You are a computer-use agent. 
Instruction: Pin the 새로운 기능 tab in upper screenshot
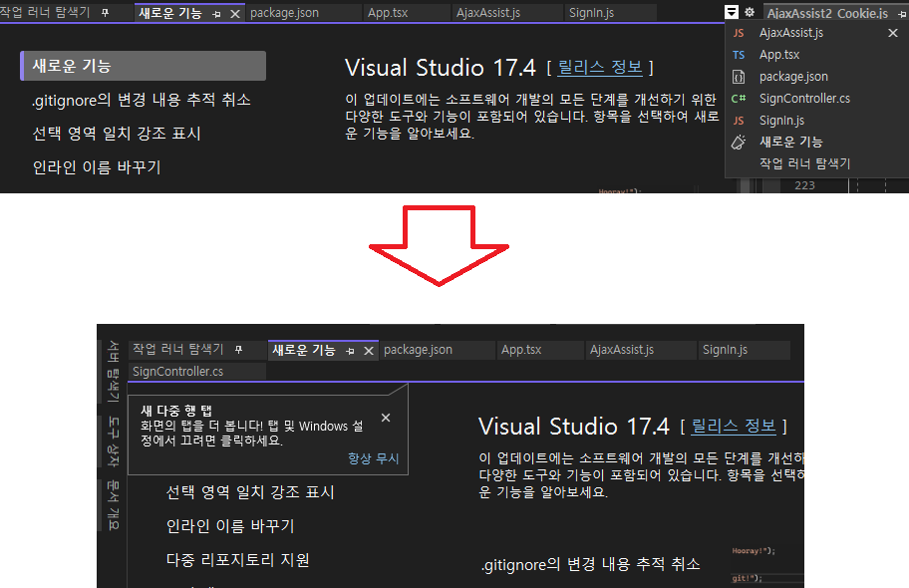216,14
